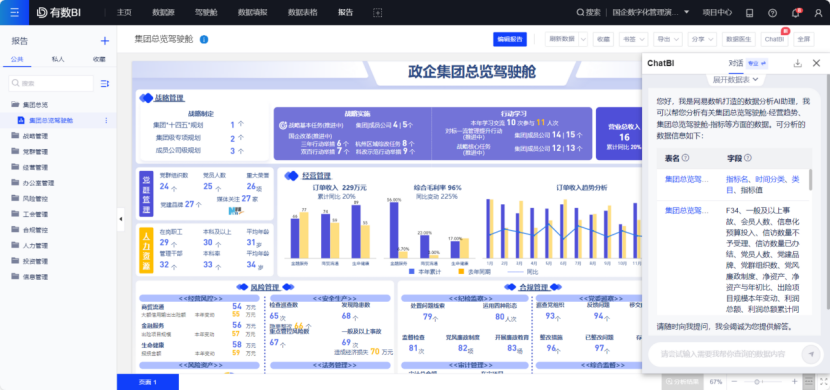Click the 编辑报告 button
Viewport: 830px width, 390px height.
click(x=510, y=39)
